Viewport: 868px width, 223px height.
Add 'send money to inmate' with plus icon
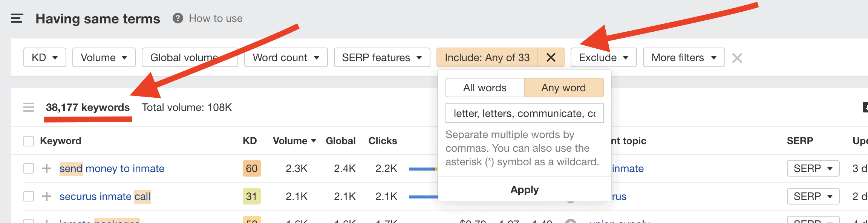pyautogui.click(x=47, y=168)
